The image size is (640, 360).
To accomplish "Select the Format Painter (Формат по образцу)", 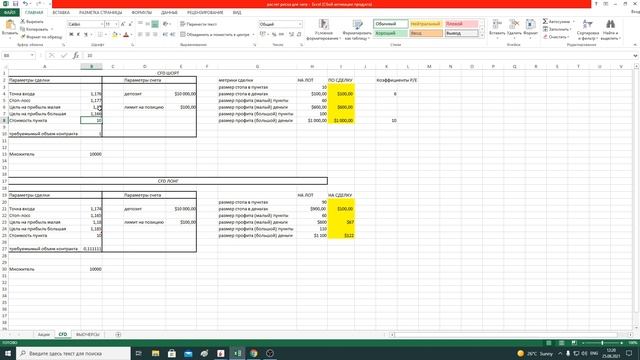I will 41,37.
